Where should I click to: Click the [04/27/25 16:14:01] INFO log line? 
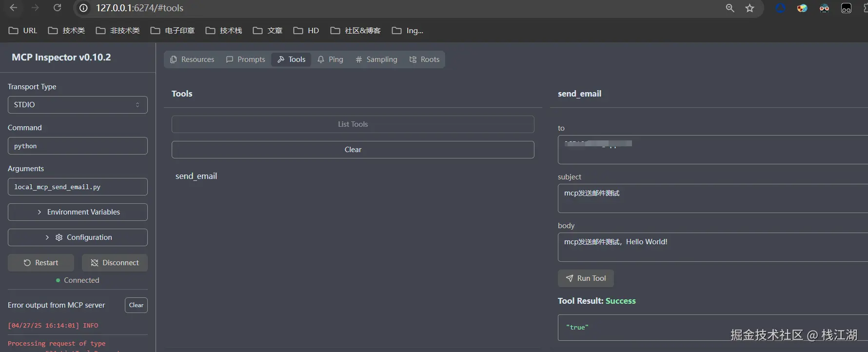pos(53,325)
